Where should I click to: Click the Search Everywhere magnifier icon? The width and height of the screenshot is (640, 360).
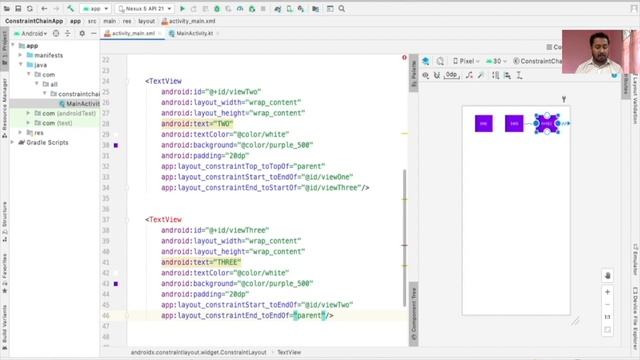pos(342,9)
